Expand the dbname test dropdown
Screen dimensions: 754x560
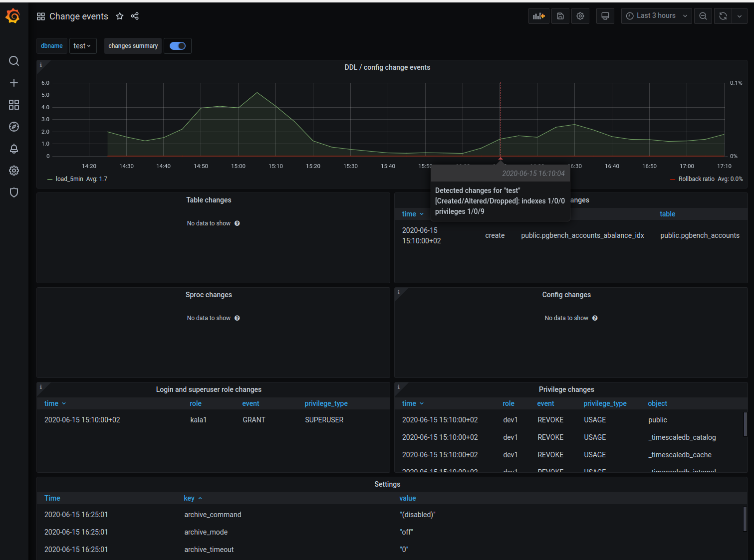[x=82, y=46]
